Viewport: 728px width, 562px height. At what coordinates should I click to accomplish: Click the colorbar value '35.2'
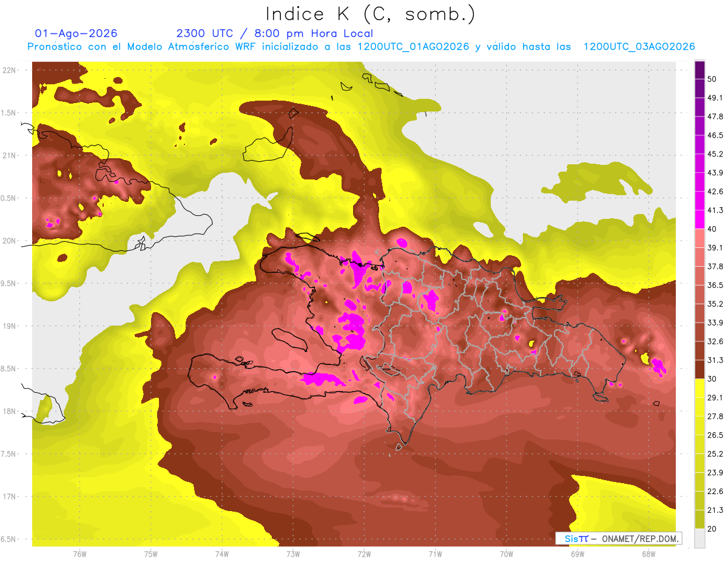click(715, 304)
